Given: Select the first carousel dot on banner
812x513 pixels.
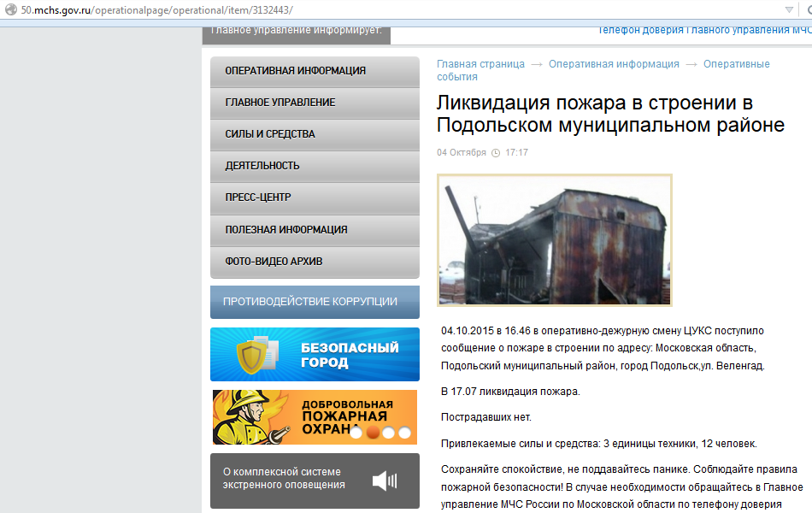Looking at the screenshot, I should click(x=356, y=433).
